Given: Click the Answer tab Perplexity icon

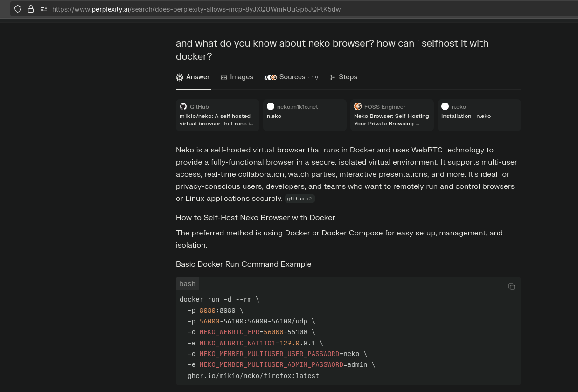Looking at the screenshot, I should click(180, 77).
